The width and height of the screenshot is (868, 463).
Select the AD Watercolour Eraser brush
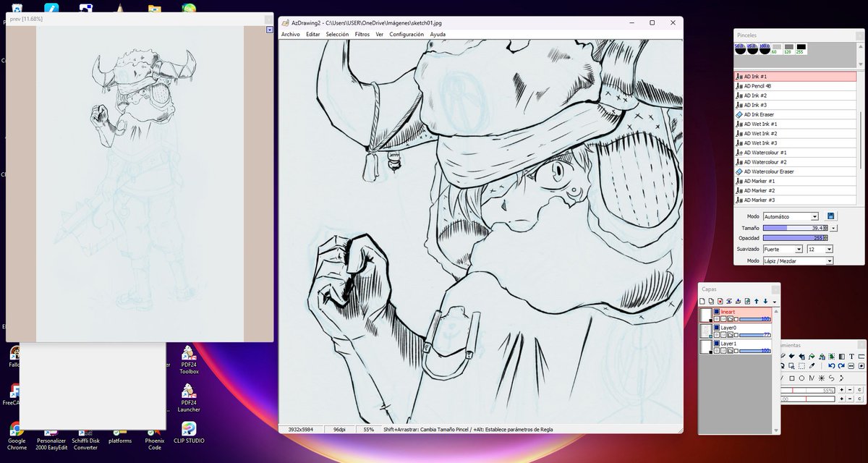[796, 171]
